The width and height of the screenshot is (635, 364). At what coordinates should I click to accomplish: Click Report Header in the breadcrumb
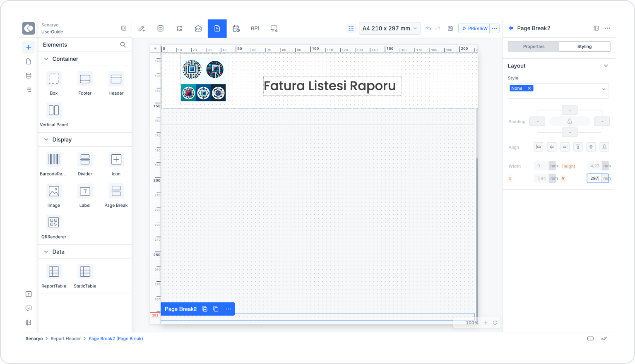(x=66, y=339)
